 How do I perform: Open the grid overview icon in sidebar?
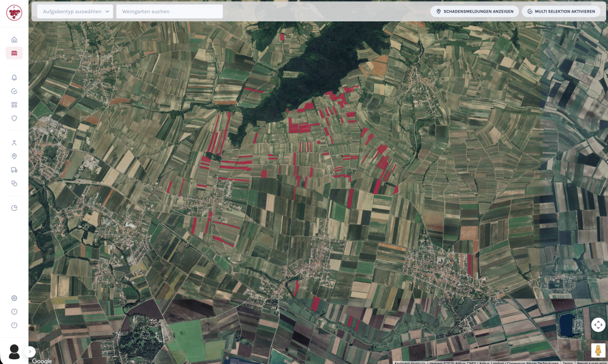coord(14,105)
